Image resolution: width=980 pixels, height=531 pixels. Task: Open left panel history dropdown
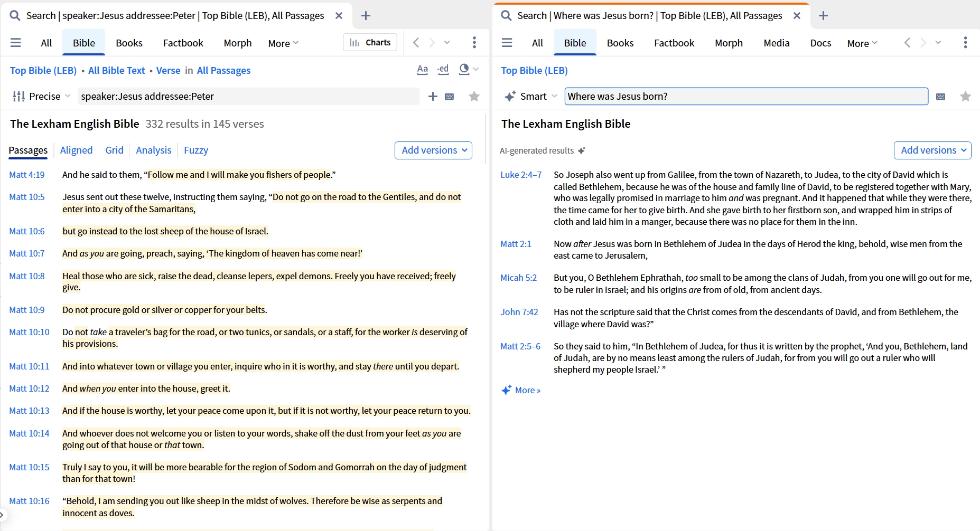pos(447,43)
